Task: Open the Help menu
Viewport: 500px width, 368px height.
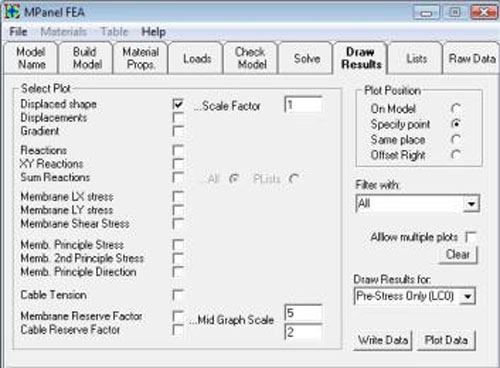Action: 154,32
